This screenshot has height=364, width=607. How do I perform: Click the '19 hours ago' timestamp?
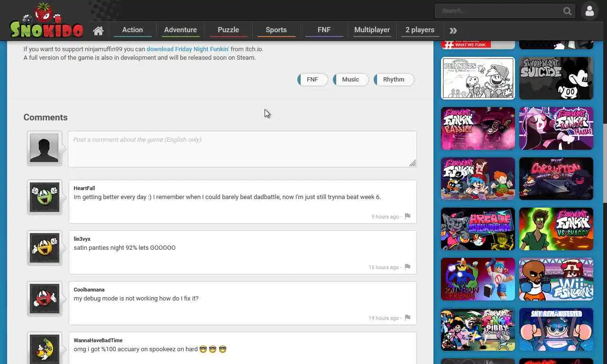coord(384,318)
